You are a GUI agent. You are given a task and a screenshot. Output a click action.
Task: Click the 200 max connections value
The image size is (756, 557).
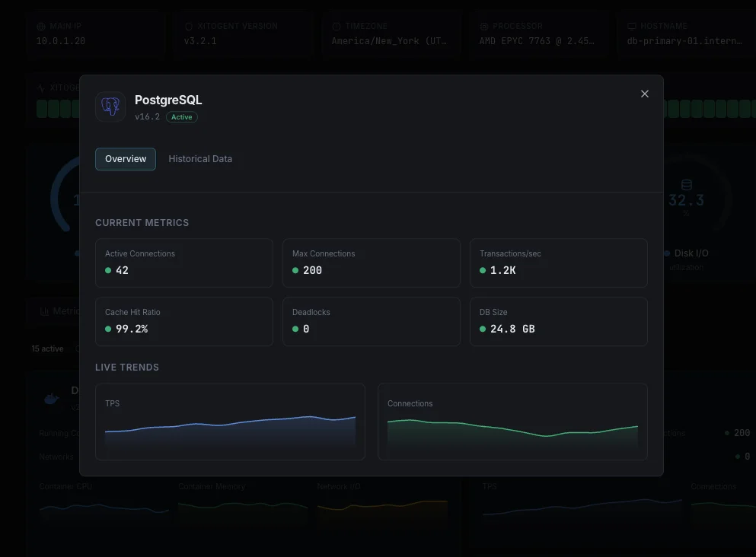click(x=312, y=270)
